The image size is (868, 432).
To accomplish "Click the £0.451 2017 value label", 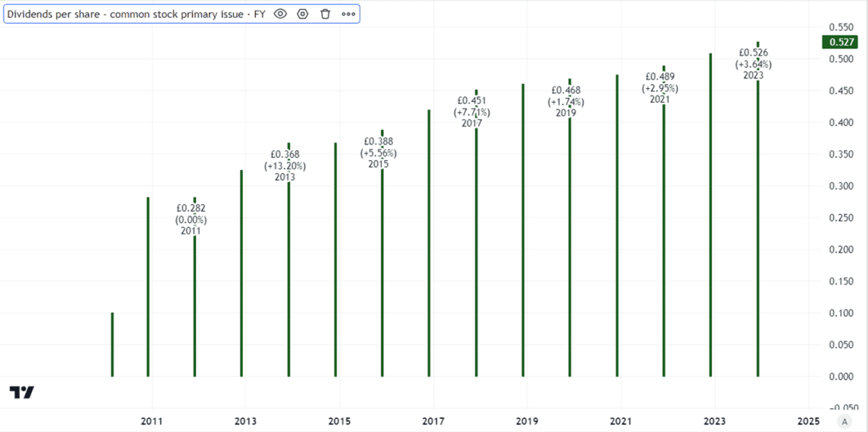I will [472, 112].
